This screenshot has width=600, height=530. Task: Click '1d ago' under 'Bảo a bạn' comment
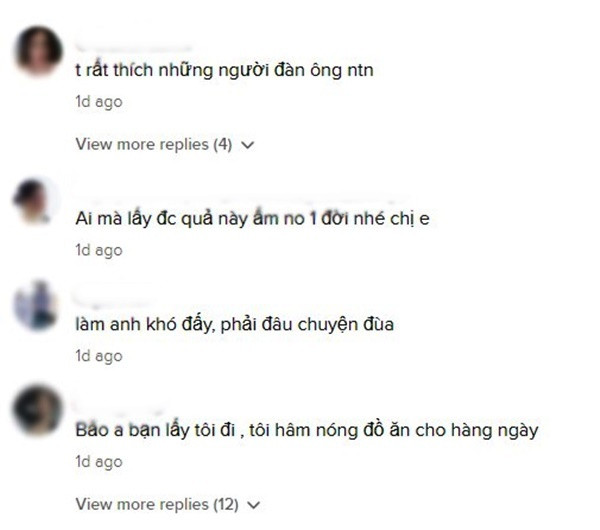[99, 462]
